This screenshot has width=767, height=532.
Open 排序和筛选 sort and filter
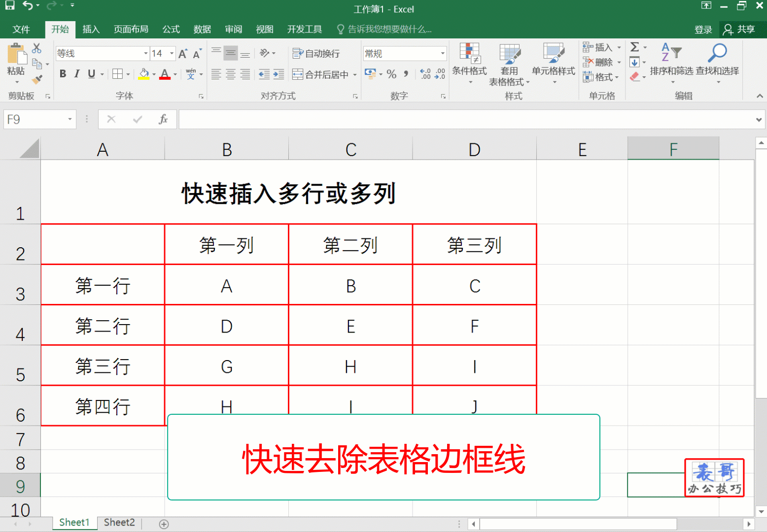point(671,63)
